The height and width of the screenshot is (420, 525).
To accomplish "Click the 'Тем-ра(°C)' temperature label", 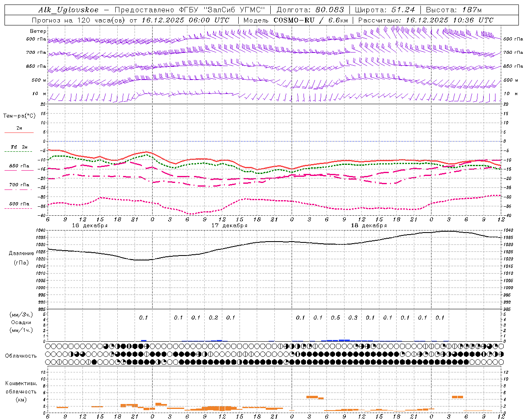I will (x=19, y=116).
